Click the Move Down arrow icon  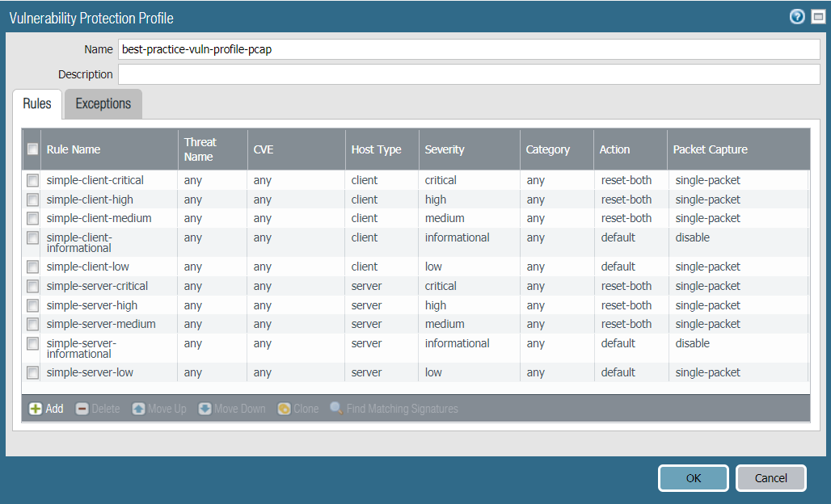[205, 409]
